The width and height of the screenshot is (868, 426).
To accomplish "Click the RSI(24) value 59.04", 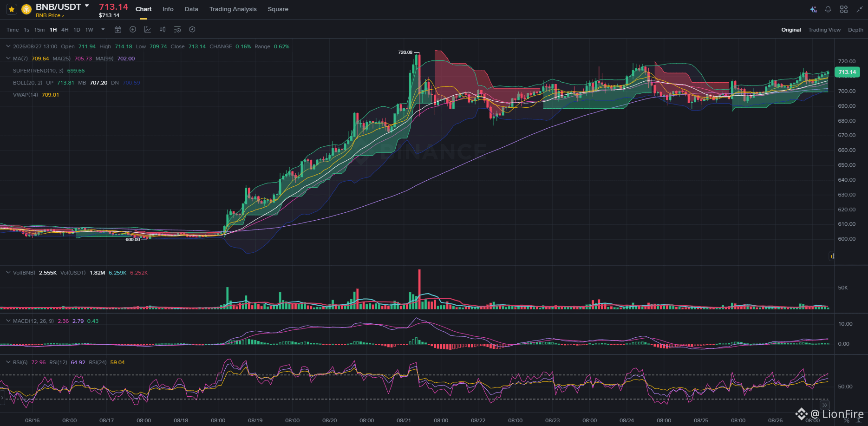I will coord(117,362).
